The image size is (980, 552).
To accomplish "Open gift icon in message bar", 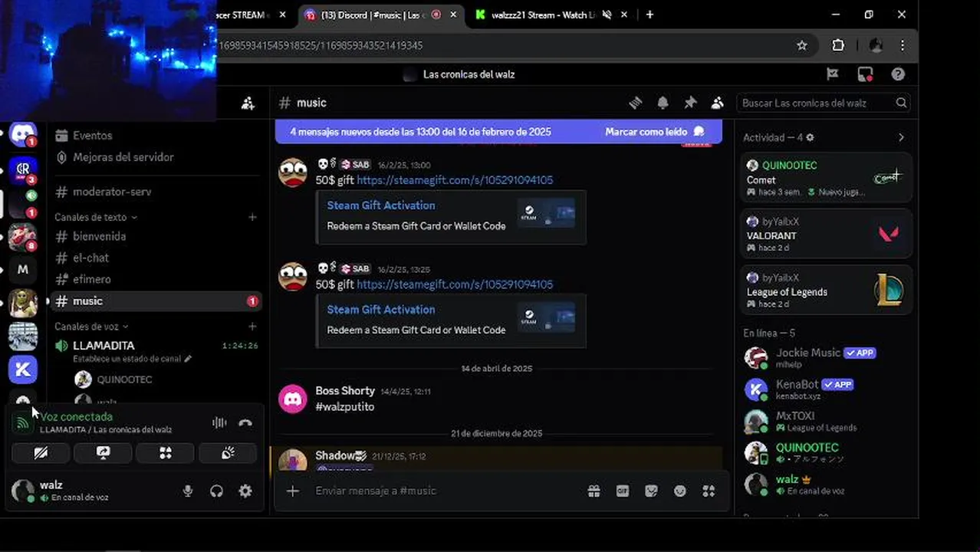I will 594,491.
